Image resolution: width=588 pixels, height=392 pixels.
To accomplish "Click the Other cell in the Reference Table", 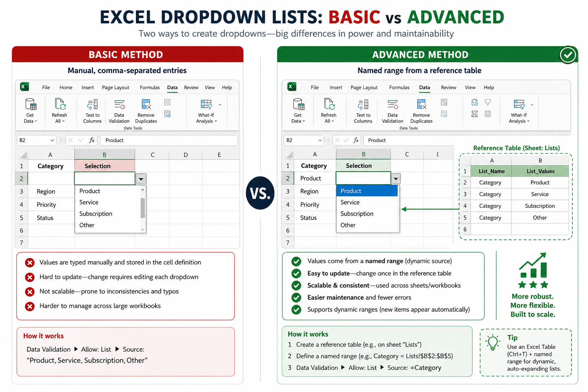I will click(x=540, y=217).
